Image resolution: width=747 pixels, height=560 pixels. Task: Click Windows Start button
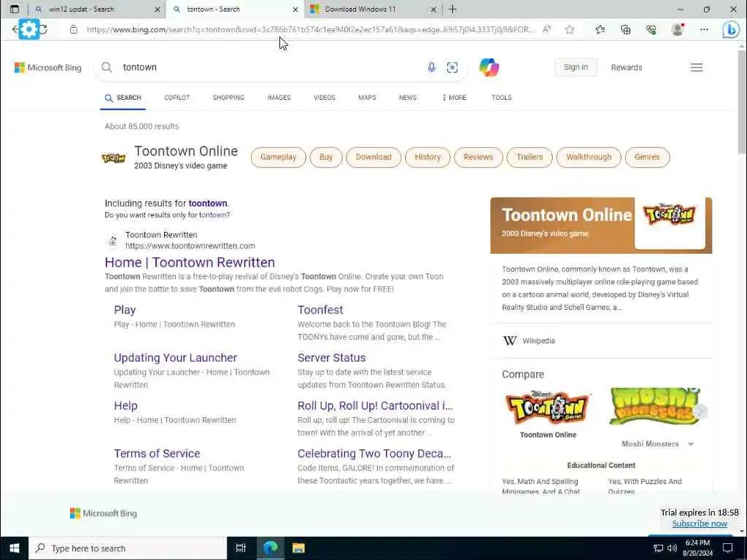tap(15, 548)
